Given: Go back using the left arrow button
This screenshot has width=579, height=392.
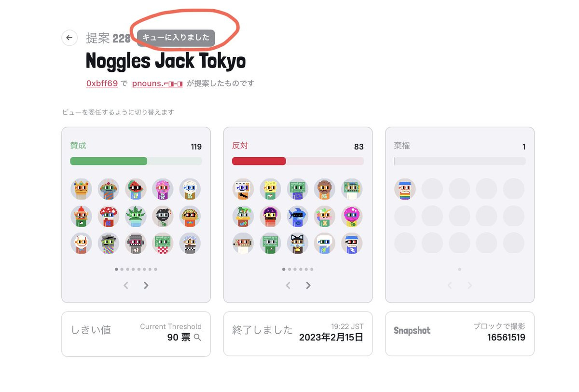Looking at the screenshot, I should coord(69,38).
